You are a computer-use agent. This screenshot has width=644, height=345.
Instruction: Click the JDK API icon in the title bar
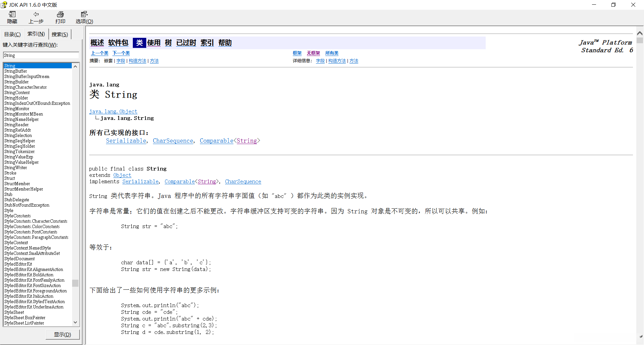coord(4,4)
